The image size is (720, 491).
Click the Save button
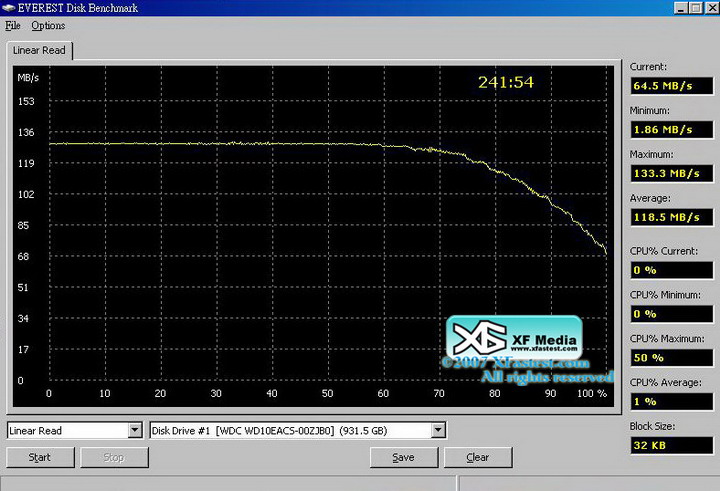(404, 457)
